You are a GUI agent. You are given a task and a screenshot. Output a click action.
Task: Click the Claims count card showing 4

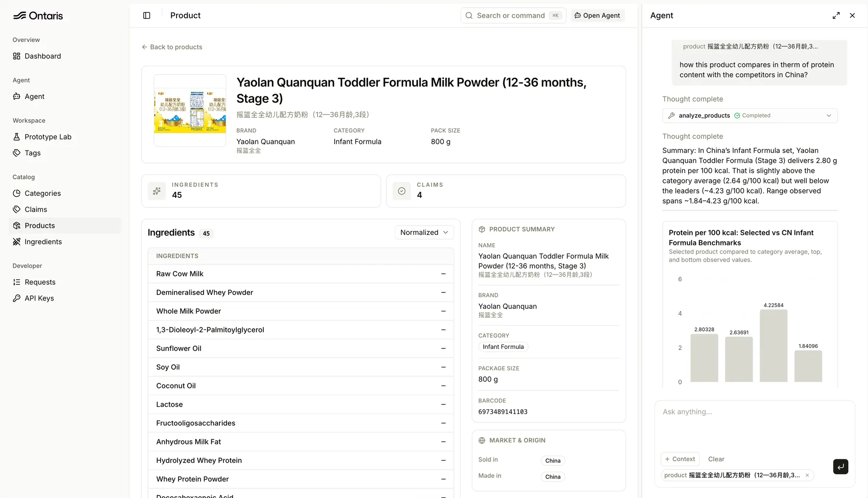tap(506, 191)
